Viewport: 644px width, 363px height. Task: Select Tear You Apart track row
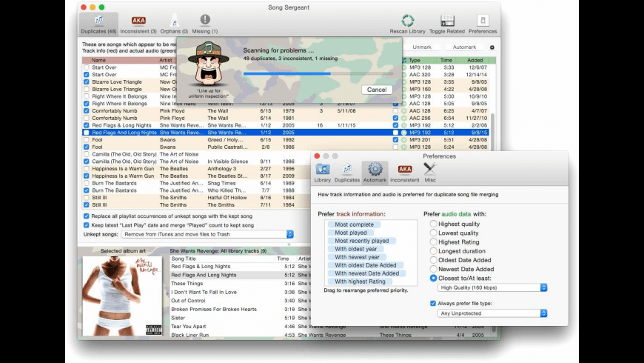(189, 327)
